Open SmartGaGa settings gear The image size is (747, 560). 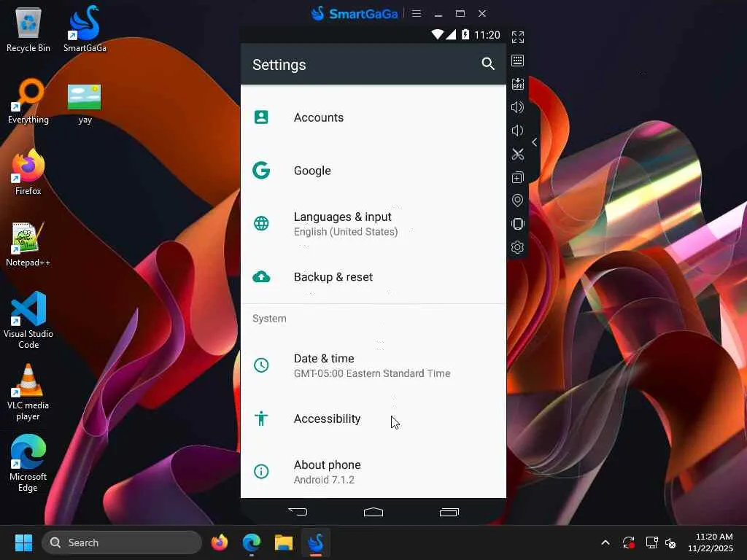click(517, 247)
